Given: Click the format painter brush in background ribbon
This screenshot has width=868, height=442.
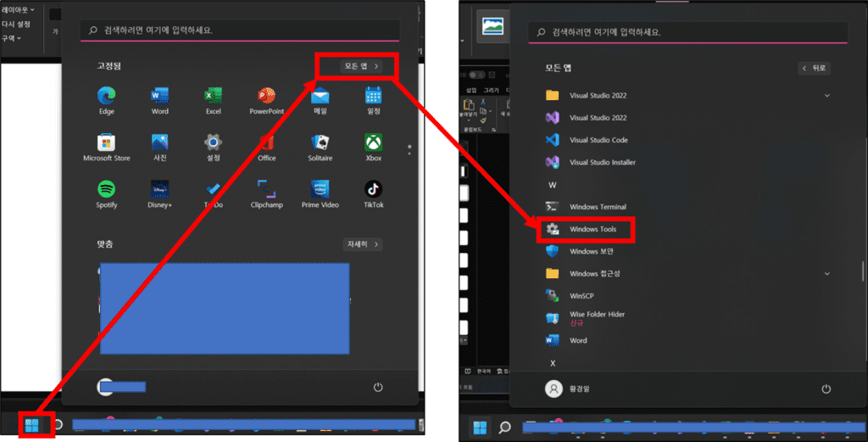Looking at the screenshot, I should [x=483, y=120].
